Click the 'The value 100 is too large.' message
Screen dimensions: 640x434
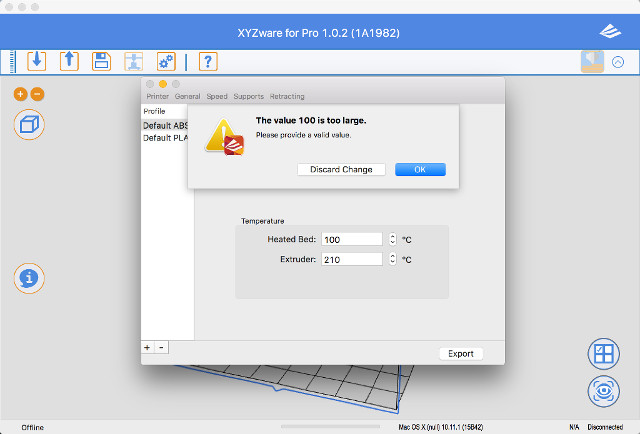[311, 120]
